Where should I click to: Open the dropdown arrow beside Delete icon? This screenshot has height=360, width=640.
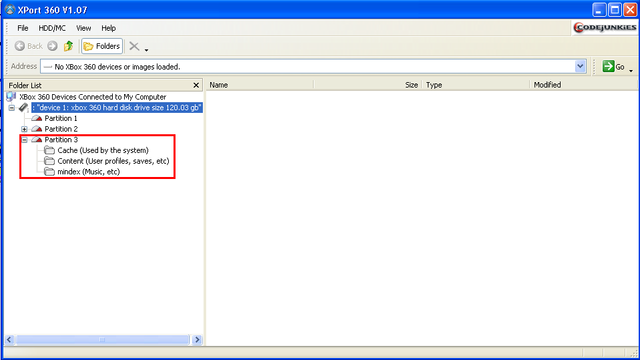click(x=146, y=50)
